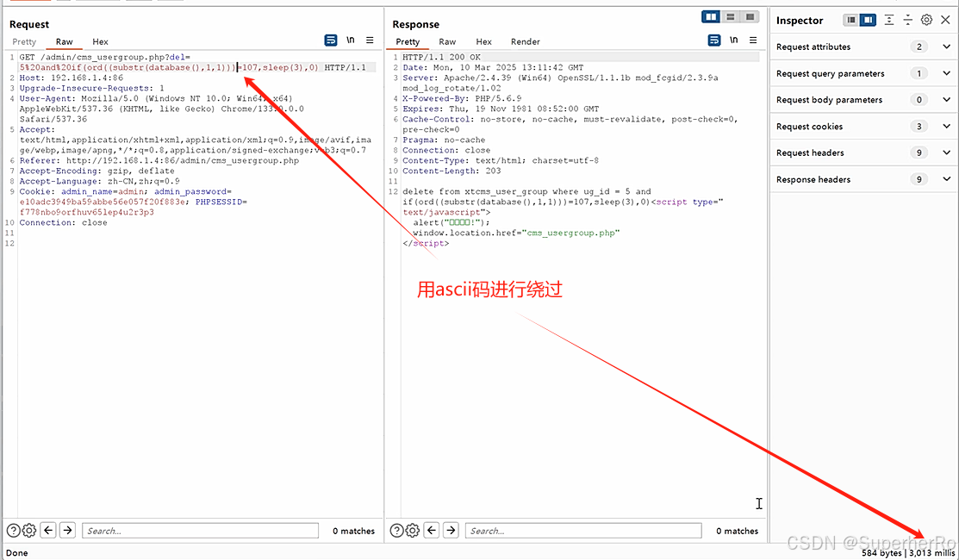This screenshot has width=959, height=560.
Task: Open Request search help icon
Action: (x=14, y=531)
